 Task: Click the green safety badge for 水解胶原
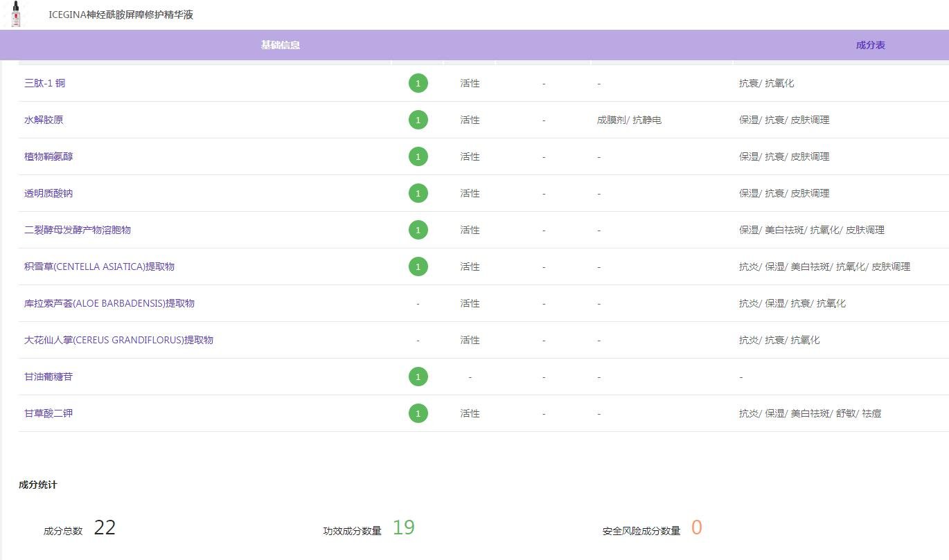[x=418, y=120]
